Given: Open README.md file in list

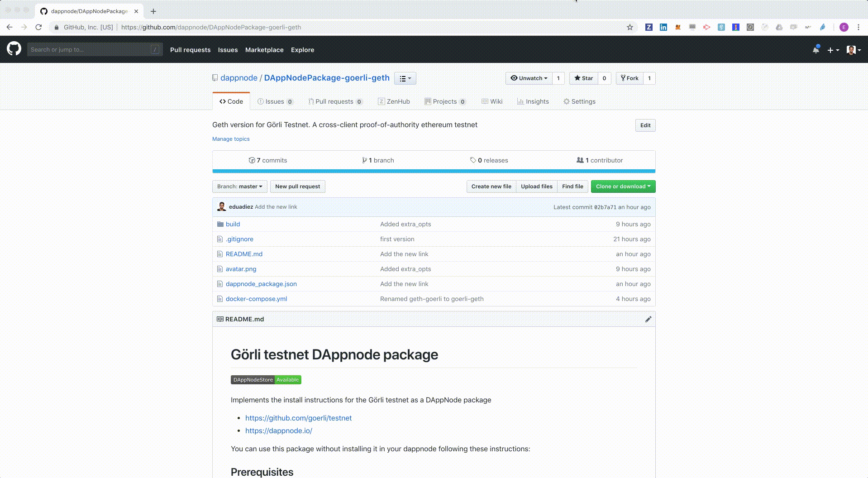Looking at the screenshot, I should [244, 254].
